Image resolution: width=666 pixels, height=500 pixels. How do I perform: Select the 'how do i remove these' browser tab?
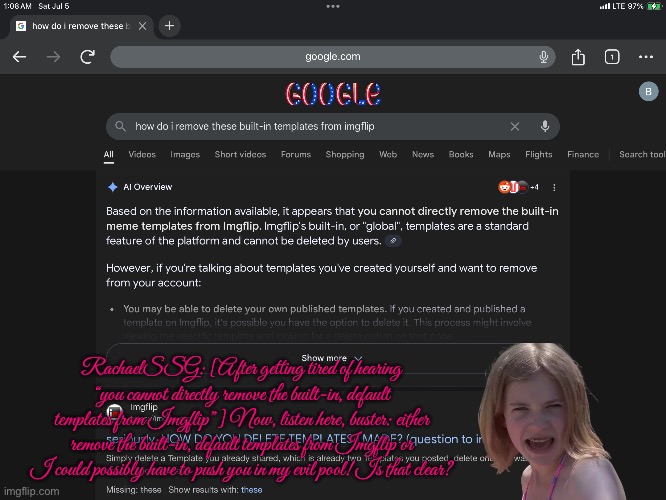81,26
